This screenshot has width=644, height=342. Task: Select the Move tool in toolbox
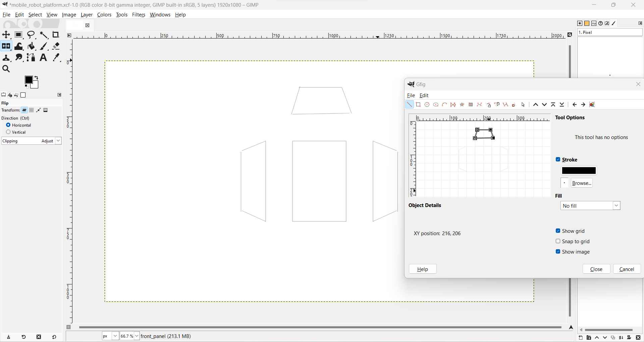pyautogui.click(x=6, y=35)
